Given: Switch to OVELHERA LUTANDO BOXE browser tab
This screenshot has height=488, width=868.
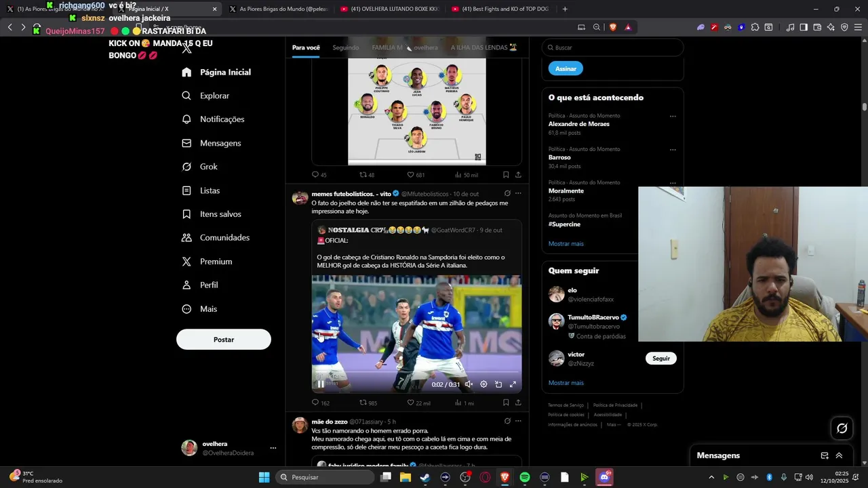Looking at the screenshot, I should pyautogui.click(x=389, y=9).
